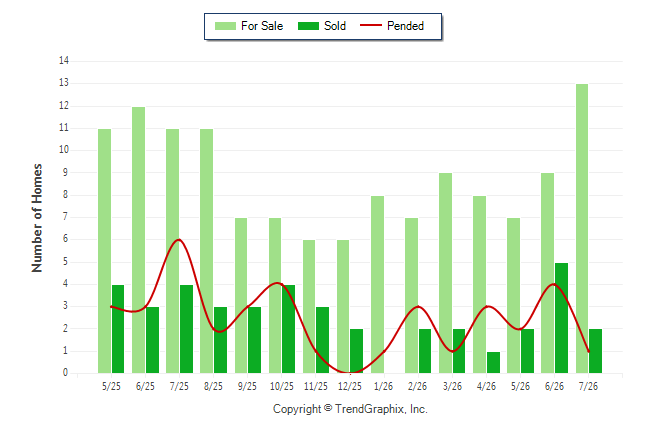Click the 4/26 Sold bar
The height and width of the screenshot is (434, 646).
click(493, 362)
